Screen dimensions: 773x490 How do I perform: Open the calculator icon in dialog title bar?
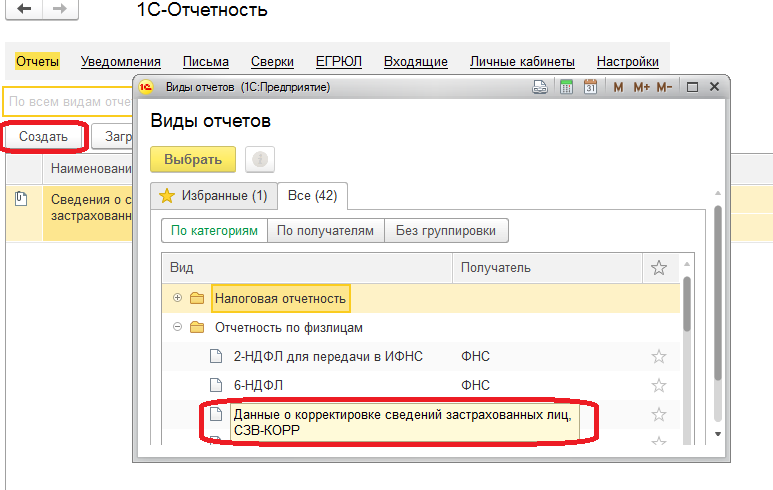pyautogui.click(x=566, y=87)
